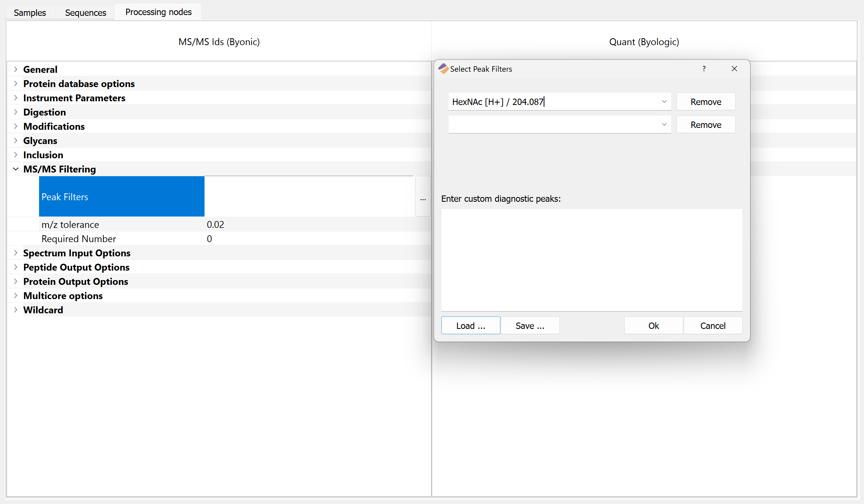
Task: Expand the Modifications section
Action: [16, 126]
